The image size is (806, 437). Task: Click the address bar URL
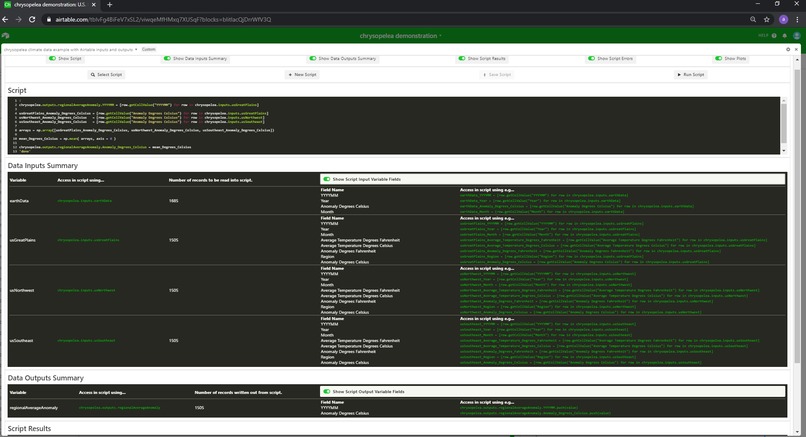pos(163,20)
